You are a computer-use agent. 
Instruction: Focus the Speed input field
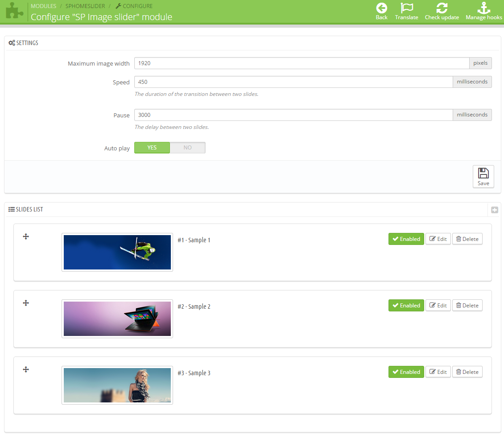[293, 82]
